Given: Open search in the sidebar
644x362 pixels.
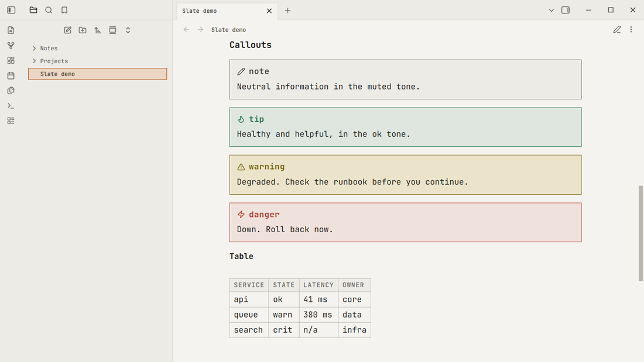Looking at the screenshot, I should (49, 11).
